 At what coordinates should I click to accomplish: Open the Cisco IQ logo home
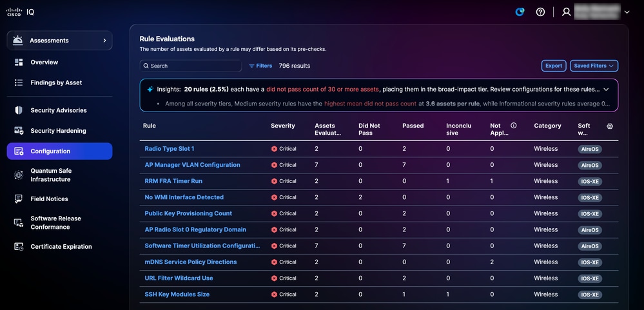point(20,12)
